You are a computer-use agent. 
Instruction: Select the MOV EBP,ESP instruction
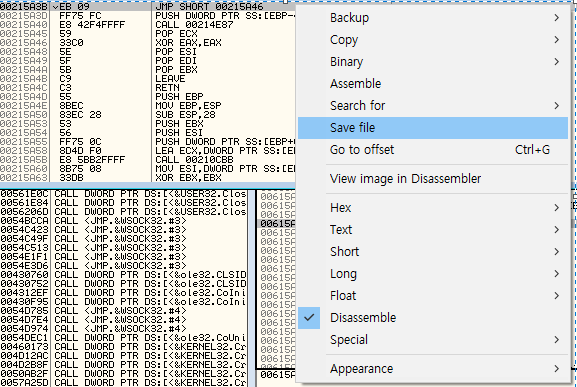[188, 106]
